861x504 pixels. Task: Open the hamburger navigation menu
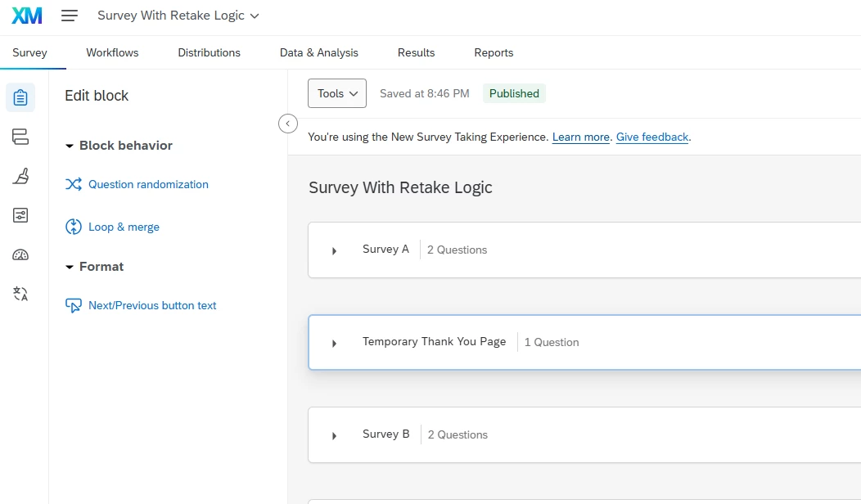(70, 16)
